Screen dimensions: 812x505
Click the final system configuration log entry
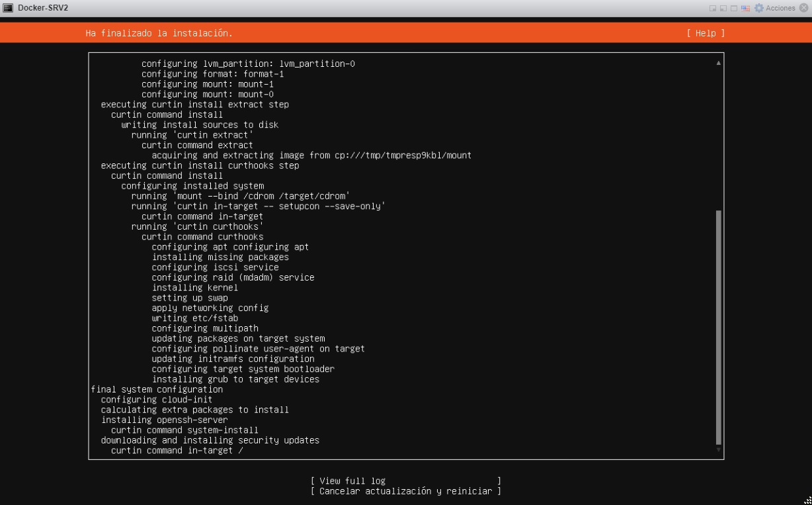pyautogui.click(x=156, y=389)
